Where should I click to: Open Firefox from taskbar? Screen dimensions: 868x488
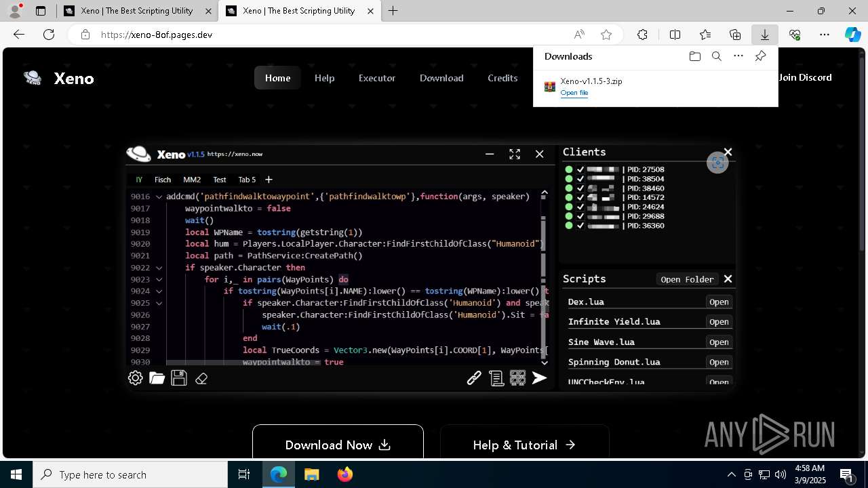click(x=345, y=475)
